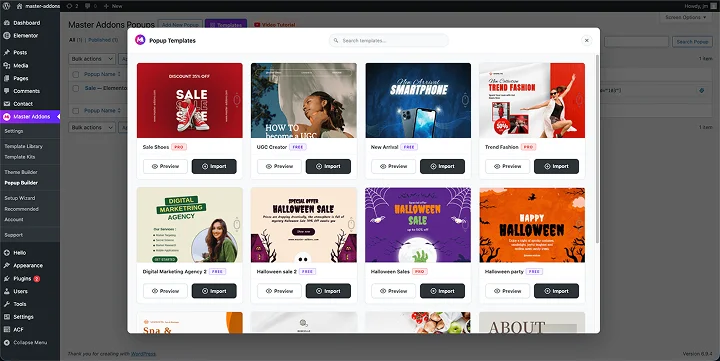Import the Halloween sale 2 template
Image resolution: width=720 pixels, height=361 pixels.
point(328,291)
